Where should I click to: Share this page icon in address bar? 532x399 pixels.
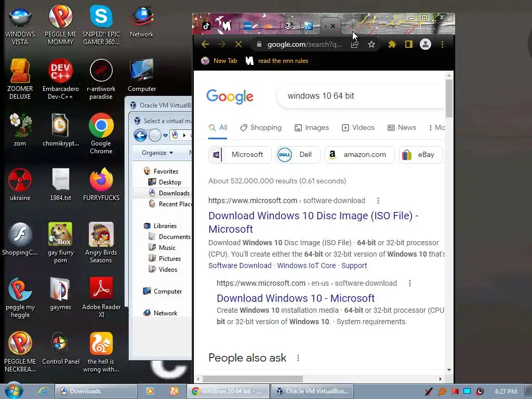(355, 45)
